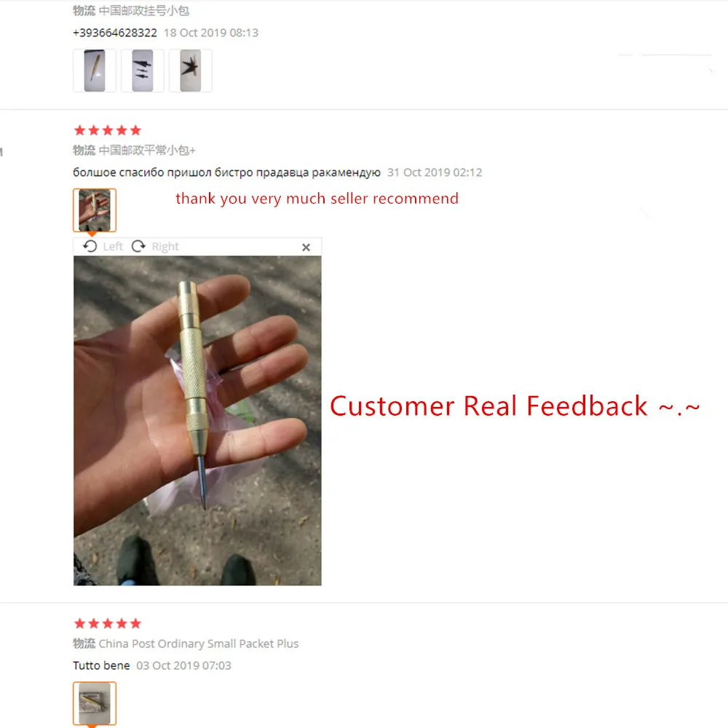Click five-star rating of Russian review
This screenshot has height=728, width=728.
pyautogui.click(x=107, y=130)
